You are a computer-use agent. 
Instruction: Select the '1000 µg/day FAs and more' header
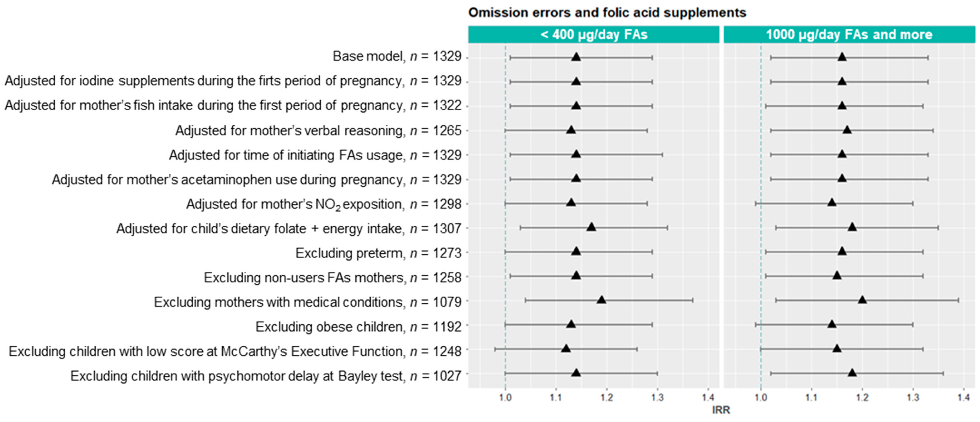(x=849, y=35)
